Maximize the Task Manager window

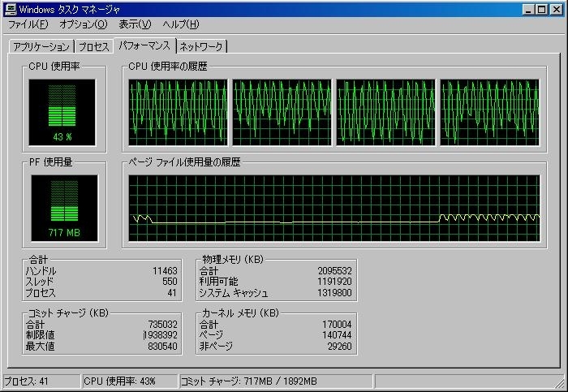541,10
